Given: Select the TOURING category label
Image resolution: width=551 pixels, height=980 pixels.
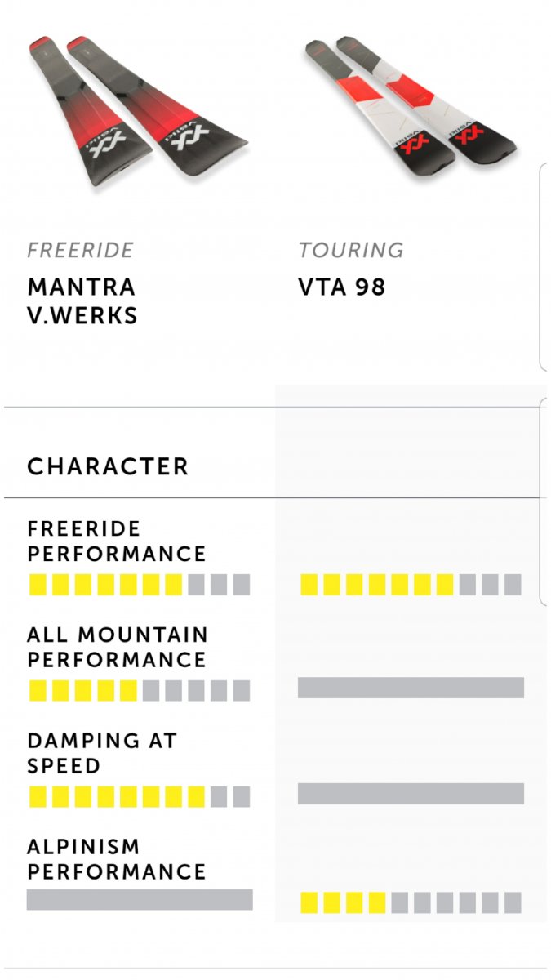Looking at the screenshot, I should [x=351, y=250].
